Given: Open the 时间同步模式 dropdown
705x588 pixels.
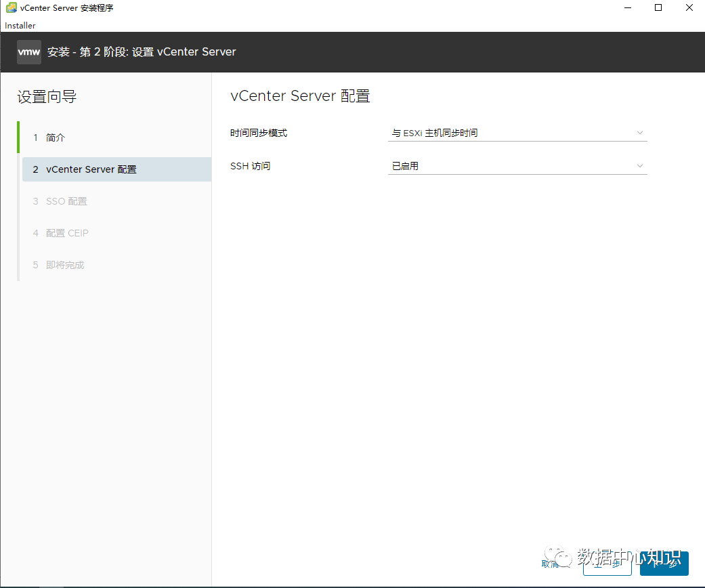Looking at the screenshot, I should (x=517, y=133).
